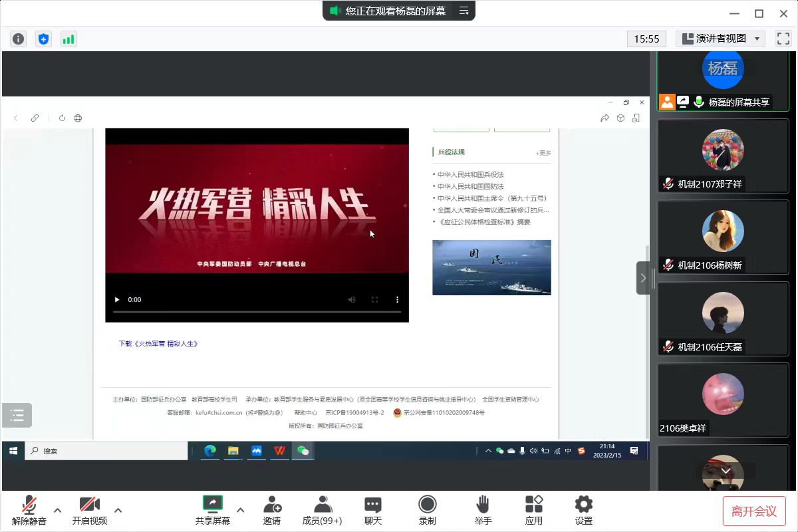Screen dimensions: 798x532
Task: Click the blue security shield icon
Action: pos(43,39)
